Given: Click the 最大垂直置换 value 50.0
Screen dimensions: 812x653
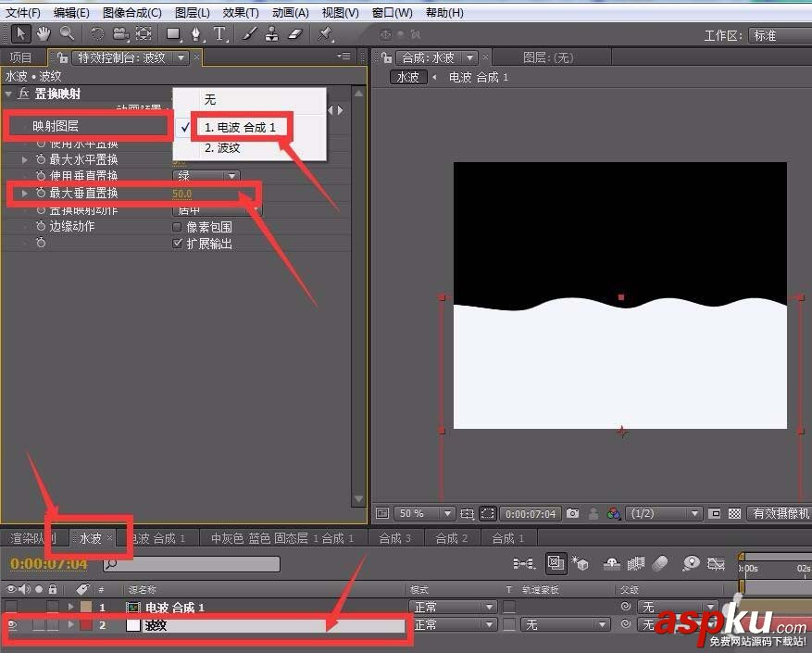Looking at the screenshot, I should point(181,194).
